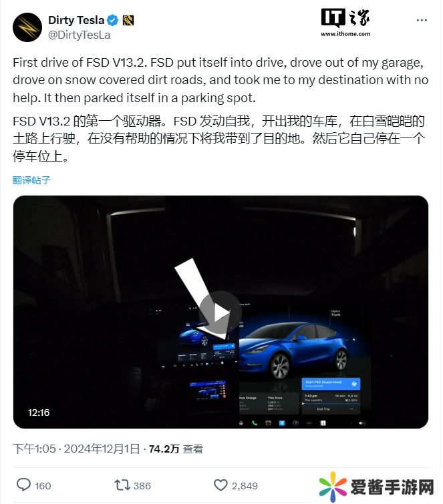The image size is (443, 504).
Task: Click the Dirty Tesla display name
Action: click(x=76, y=20)
